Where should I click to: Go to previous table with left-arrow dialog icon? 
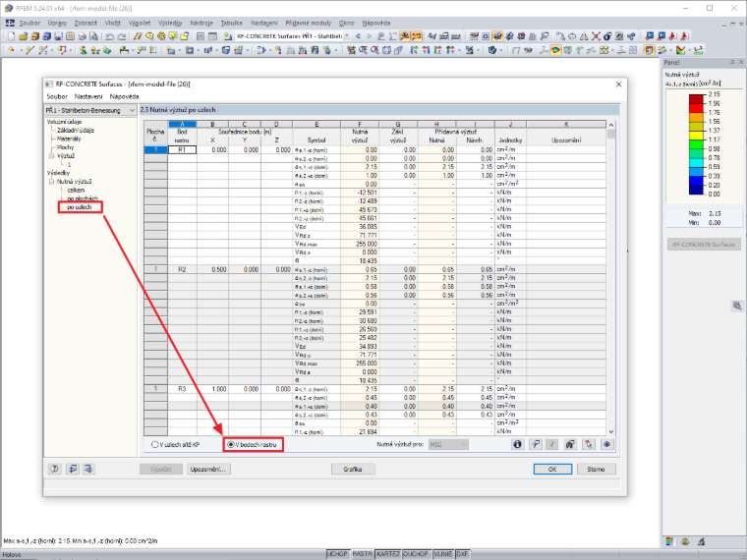coord(72,469)
